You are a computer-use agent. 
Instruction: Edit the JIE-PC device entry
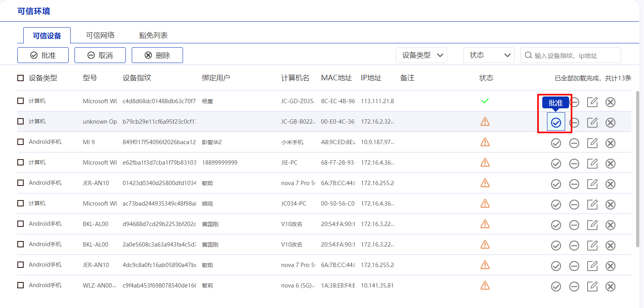[592, 163]
